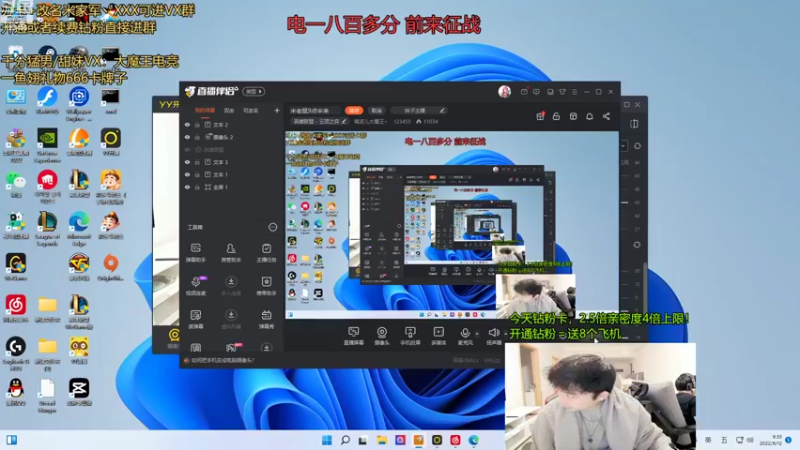Image resolution: width=800 pixels, height=450 pixels.
Task: Open the notification bell
Action: (x=589, y=116)
